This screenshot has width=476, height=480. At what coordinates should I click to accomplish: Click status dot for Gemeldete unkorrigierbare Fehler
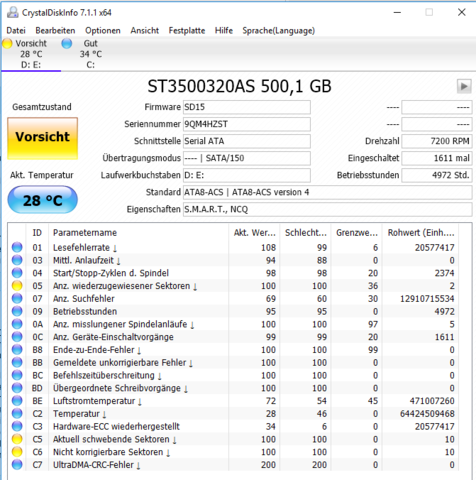click(17, 362)
